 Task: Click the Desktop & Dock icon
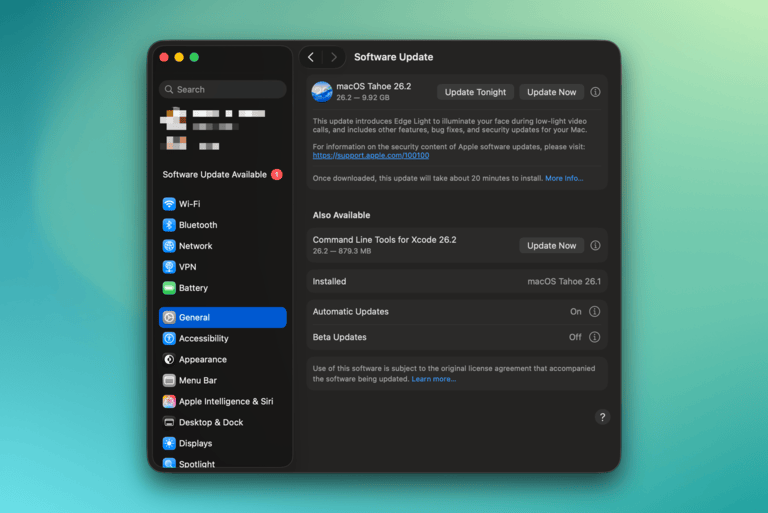point(169,422)
